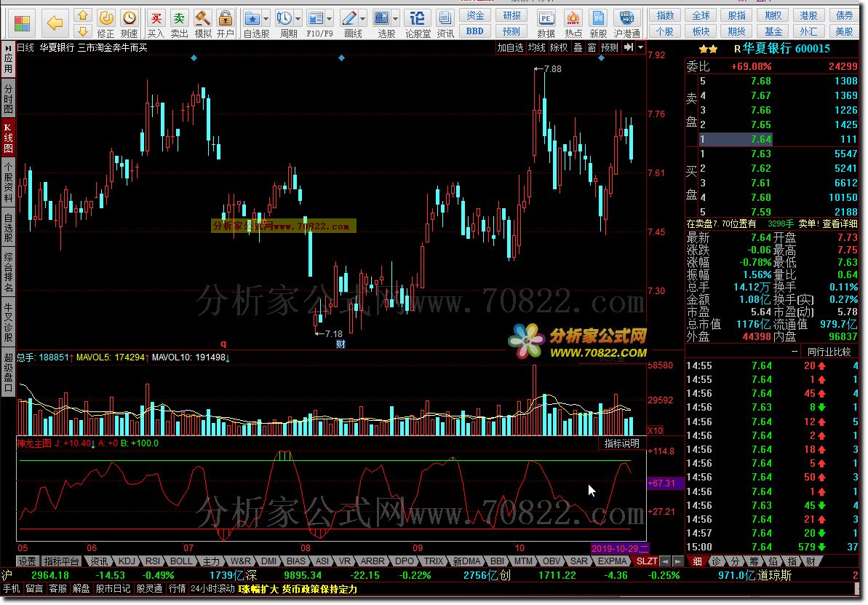This screenshot has height=605, width=868.
Task: Expand the 选股 dropdown arrow
Action: [x=395, y=19]
